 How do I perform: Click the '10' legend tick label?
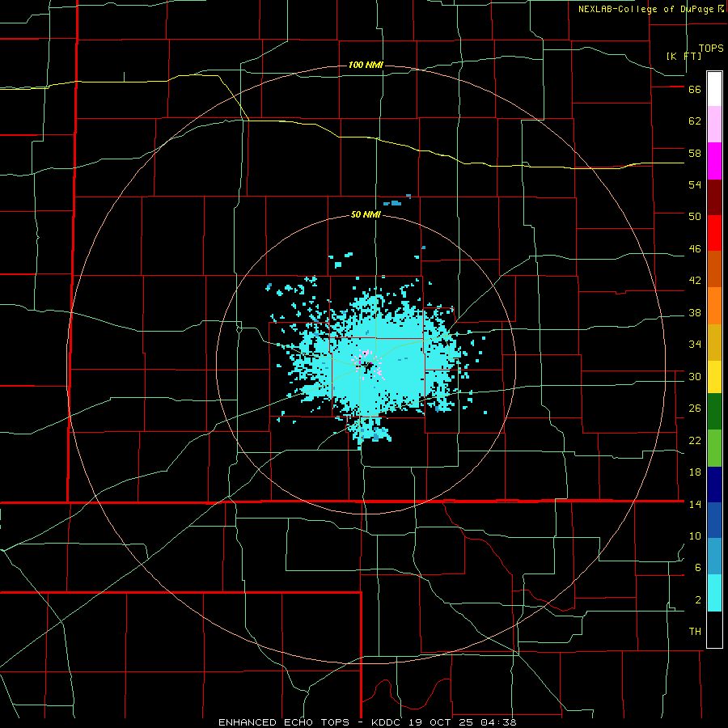coord(695,536)
